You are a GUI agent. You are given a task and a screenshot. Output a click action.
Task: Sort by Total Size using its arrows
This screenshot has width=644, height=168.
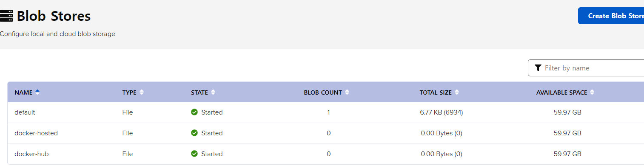(457, 92)
